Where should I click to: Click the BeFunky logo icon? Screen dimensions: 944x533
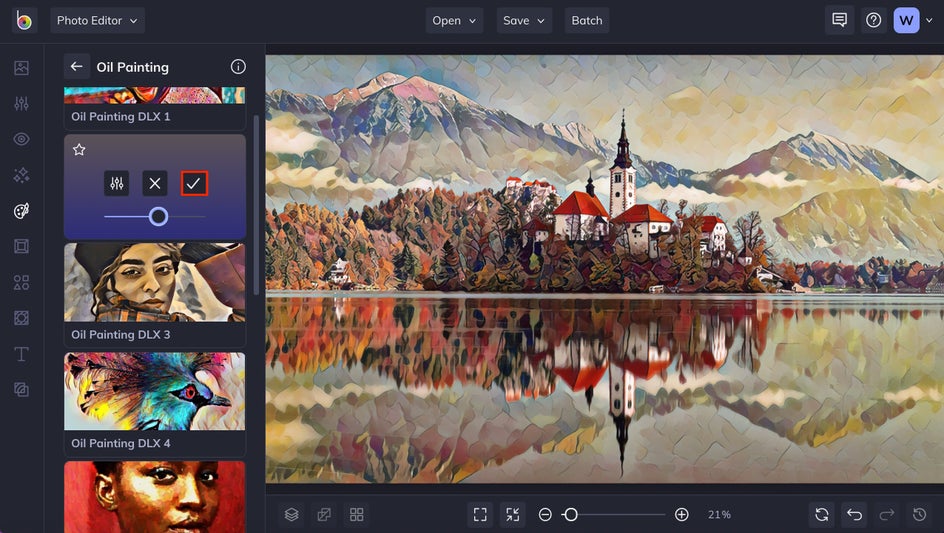[24, 20]
